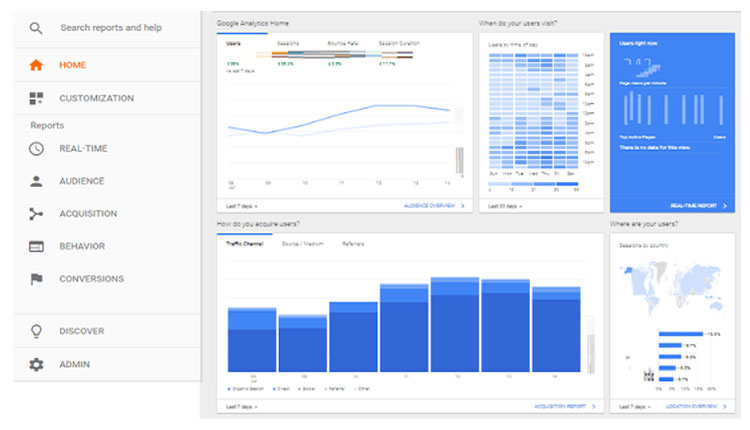Image resolution: width=750 pixels, height=430 pixels.
Task: Open CUSTOMIZATION in the sidebar
Action: pyautogui.click(x=97, y=98)
